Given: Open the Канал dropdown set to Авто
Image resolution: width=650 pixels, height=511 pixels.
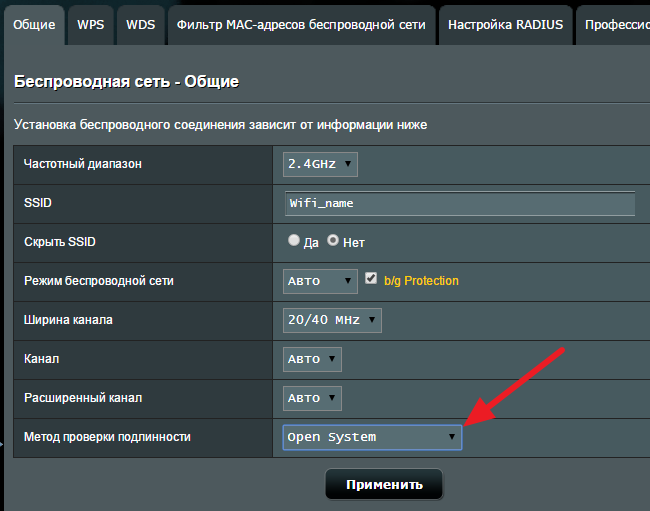Looking at the screenshot, I should 312,359.
